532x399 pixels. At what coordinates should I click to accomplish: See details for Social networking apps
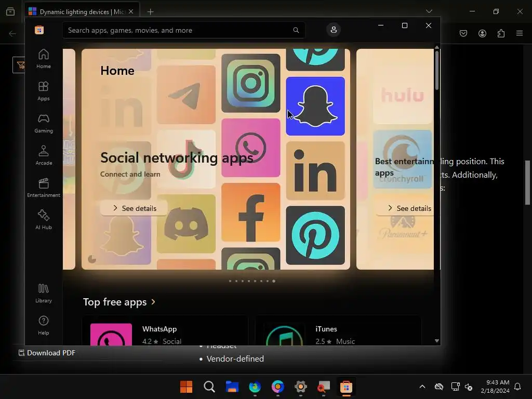134,208
